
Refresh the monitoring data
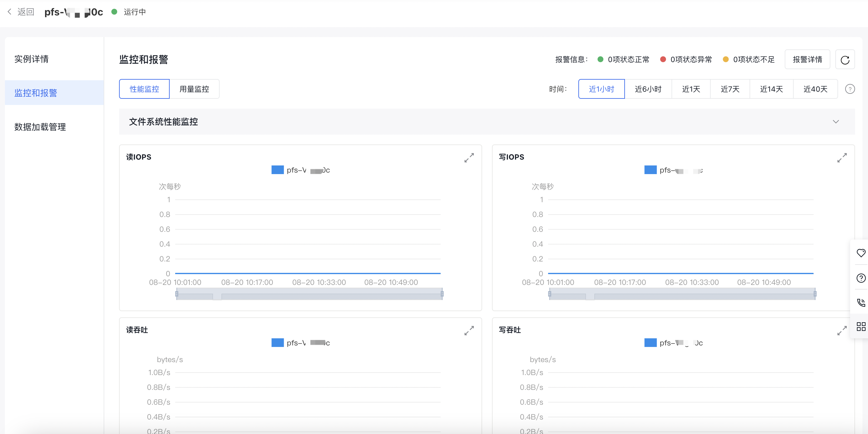pyautogui.click(x=845, y=60)
